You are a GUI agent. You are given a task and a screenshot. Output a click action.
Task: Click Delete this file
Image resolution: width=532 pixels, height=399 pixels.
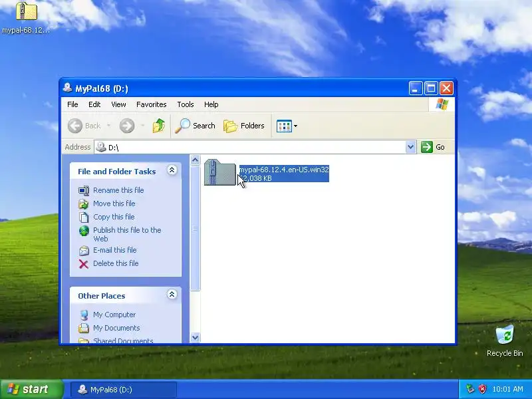pos(116,263)
